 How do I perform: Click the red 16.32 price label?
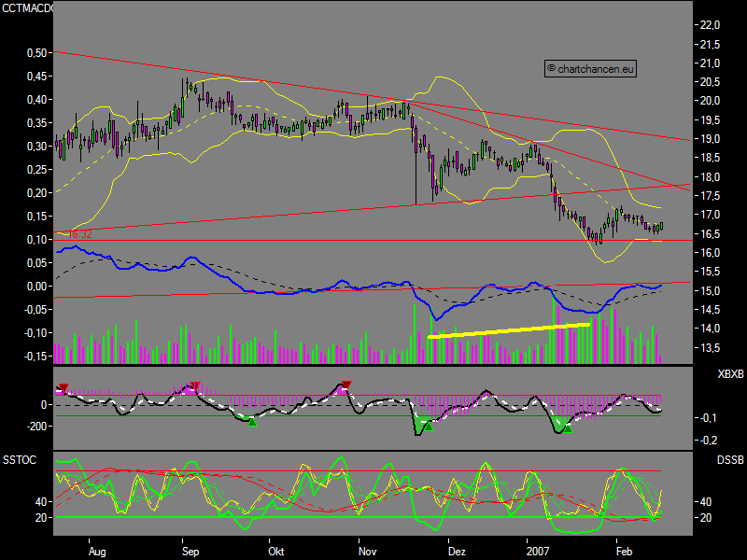coord(80,234)
